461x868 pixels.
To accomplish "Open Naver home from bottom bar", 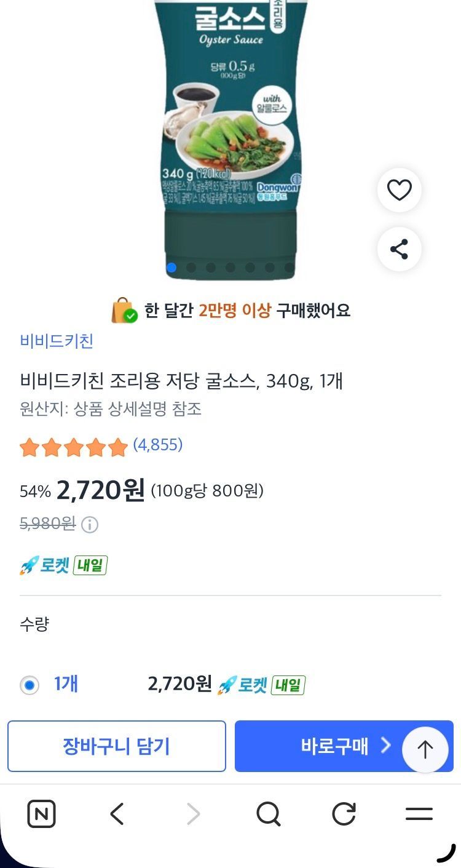I will (x=42, y=814).
